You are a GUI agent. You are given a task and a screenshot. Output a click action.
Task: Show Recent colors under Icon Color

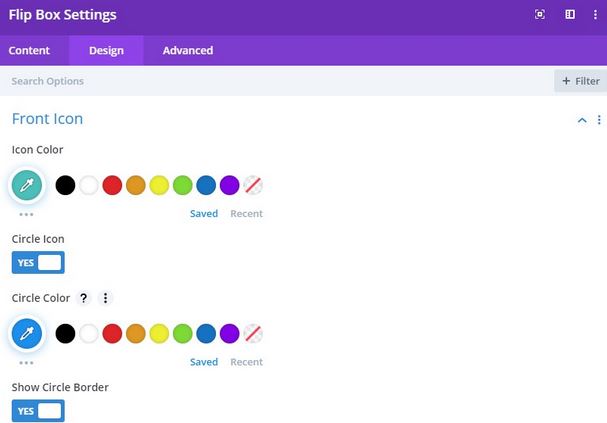[x=246, y=214]
